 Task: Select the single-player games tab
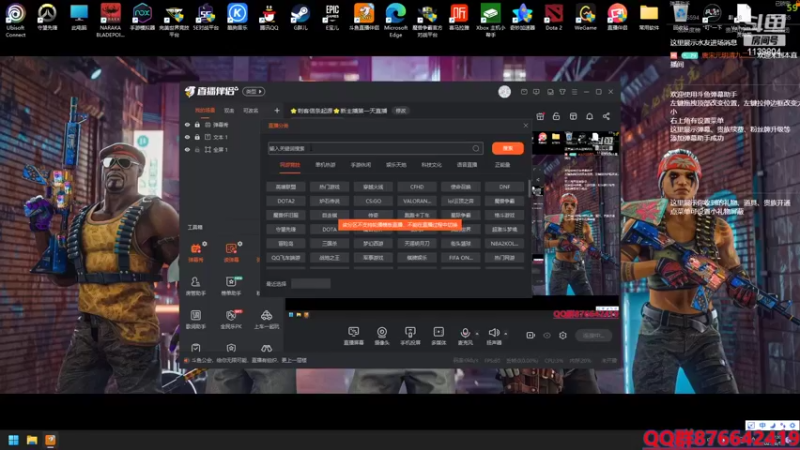click(x=325, y=165)
